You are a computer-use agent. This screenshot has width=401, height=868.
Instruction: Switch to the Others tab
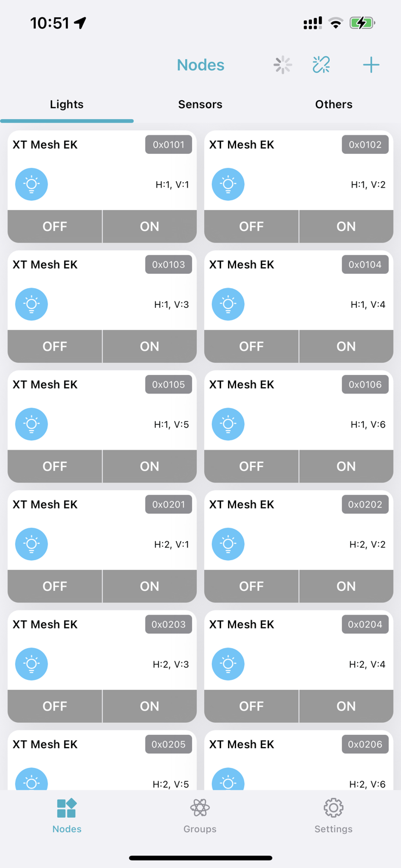333,104
